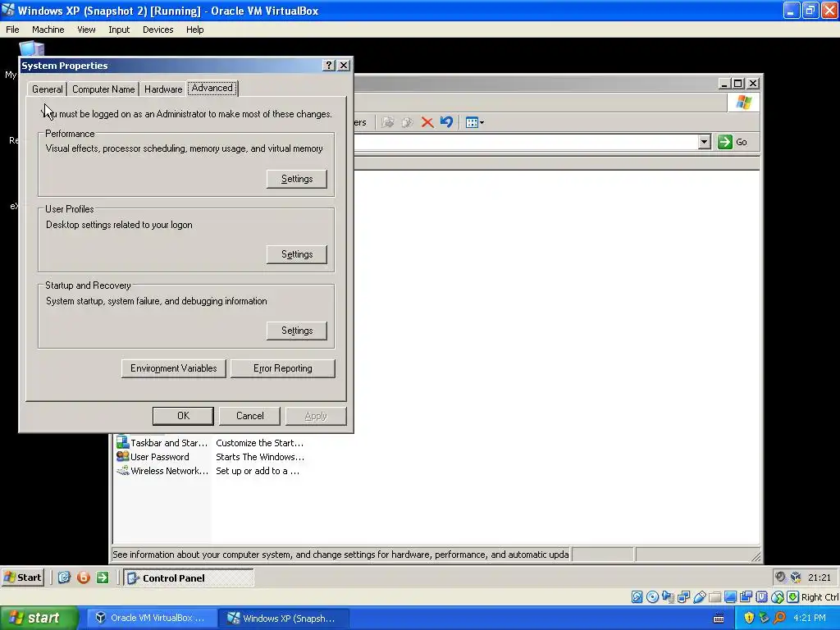Click host tray security shield icon
Screen dimensions: 840x630
tap(749, 619)
